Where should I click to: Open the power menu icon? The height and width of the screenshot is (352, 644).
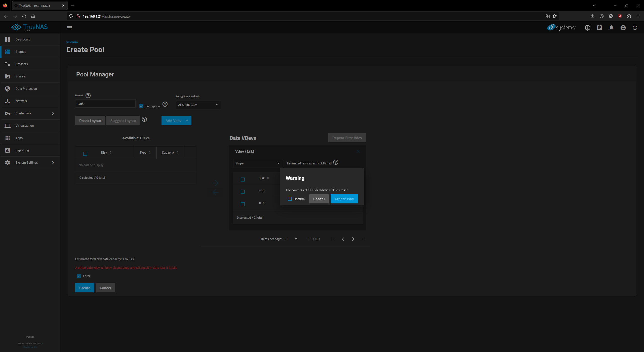click(x=635, y=28)
